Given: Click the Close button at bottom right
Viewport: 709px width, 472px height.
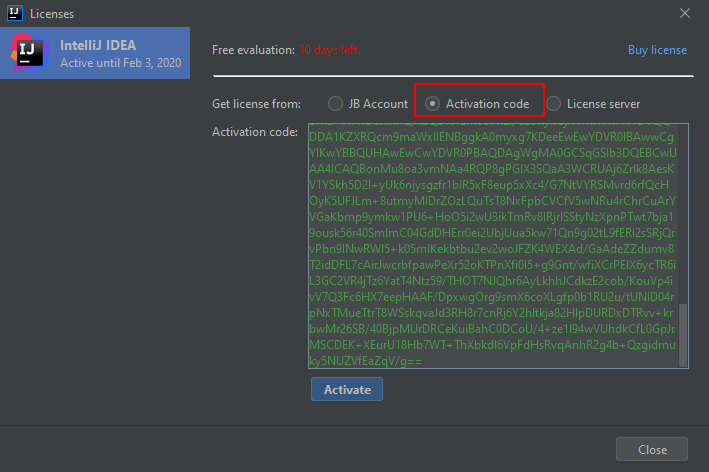Looking at the screenshot, I should tap(651, 449).
